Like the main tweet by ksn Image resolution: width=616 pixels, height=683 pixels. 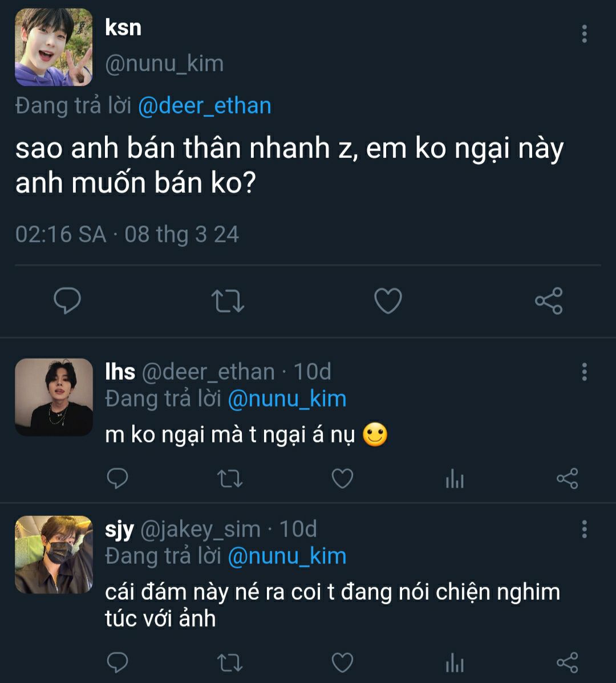coord(388,300)
